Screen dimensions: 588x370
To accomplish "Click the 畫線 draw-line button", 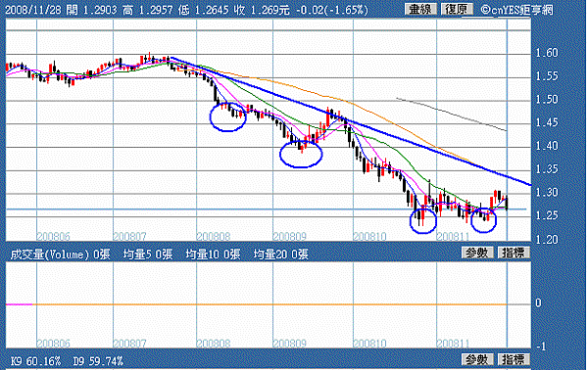I will (x=420, y=9).
